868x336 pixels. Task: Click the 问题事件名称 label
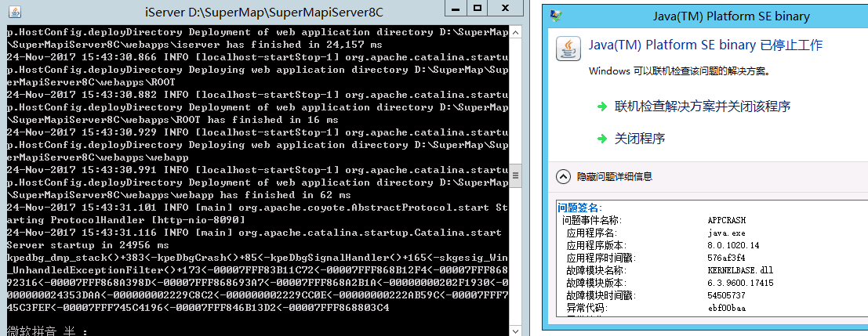591,221
